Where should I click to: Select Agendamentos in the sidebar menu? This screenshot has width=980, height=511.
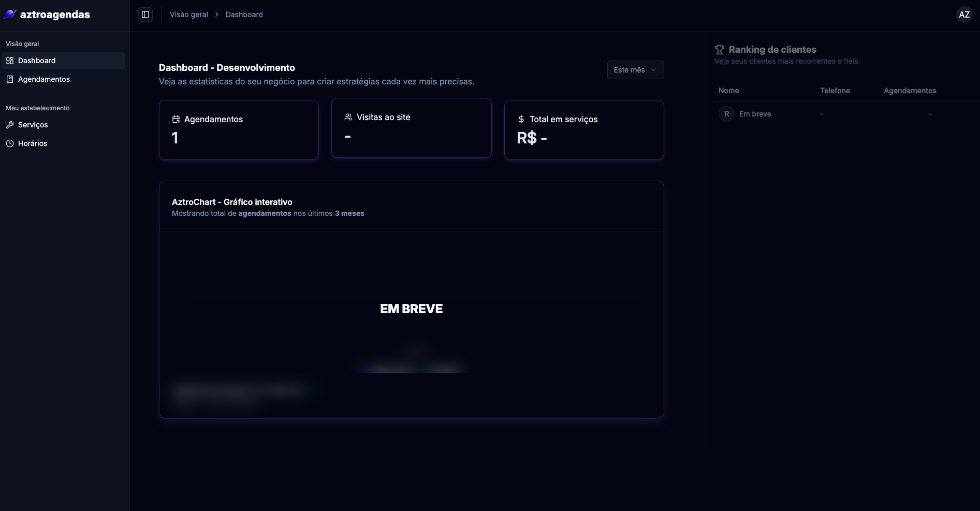click(44, 79)
